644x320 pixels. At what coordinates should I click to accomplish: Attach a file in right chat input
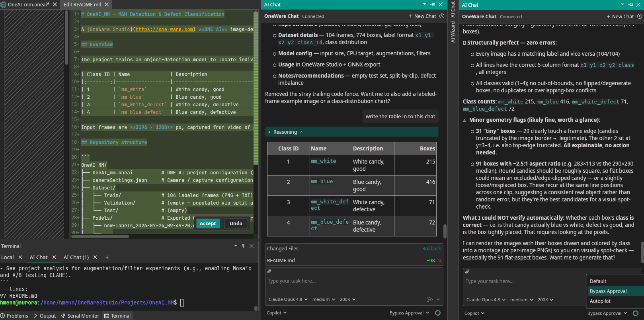pos(467,271)
